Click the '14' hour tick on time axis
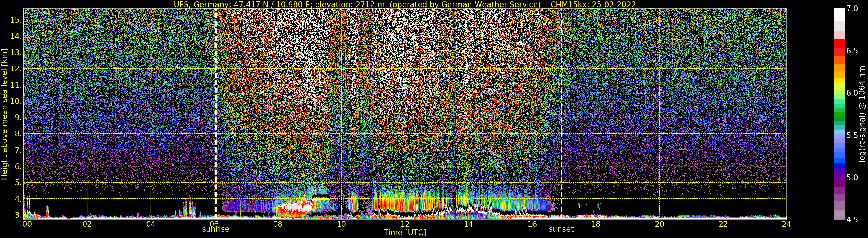Image resolution: width=868 pixels, height=238 pixels. [468, 224]
